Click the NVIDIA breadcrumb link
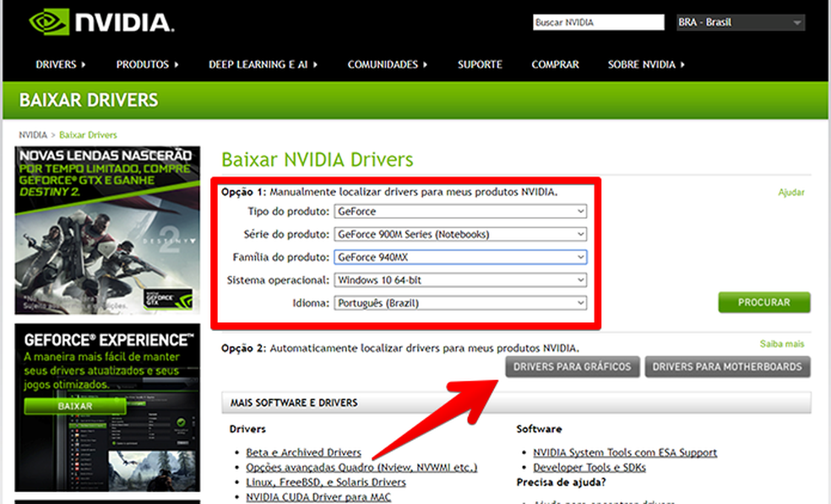The height and width of the screenshot is (504, 831). (33, 135)
